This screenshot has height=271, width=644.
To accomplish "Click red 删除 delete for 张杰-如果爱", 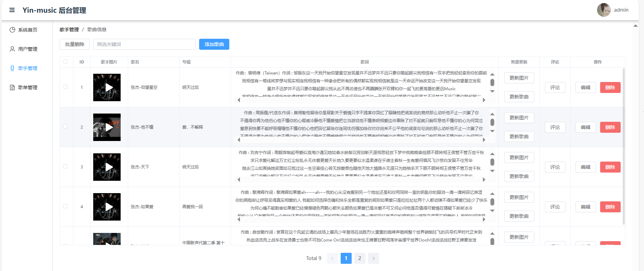I will pyautogui.click(x=610, y=207).
